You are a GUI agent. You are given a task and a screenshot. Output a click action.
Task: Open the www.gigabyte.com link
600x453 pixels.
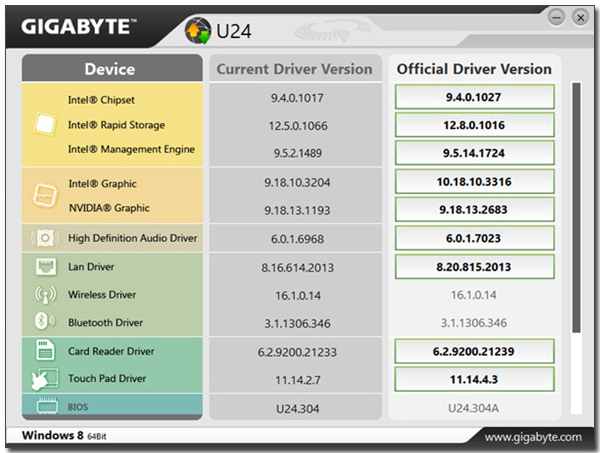point(533,437)
